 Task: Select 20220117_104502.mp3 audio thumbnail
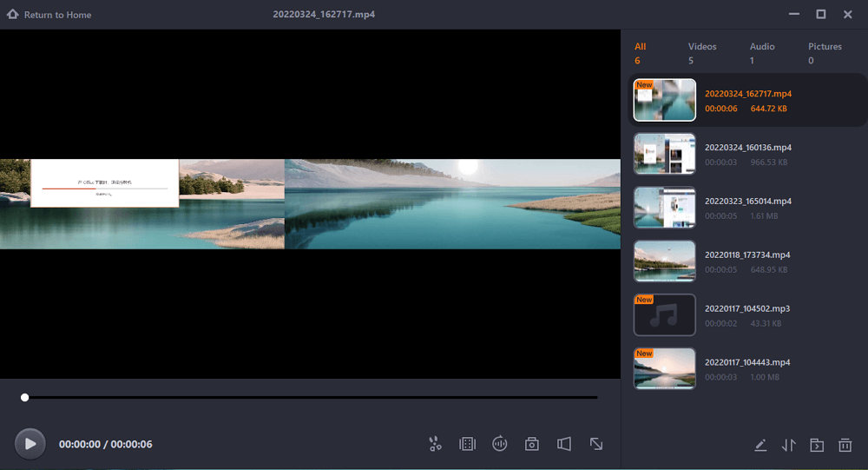tap(665, 315)
